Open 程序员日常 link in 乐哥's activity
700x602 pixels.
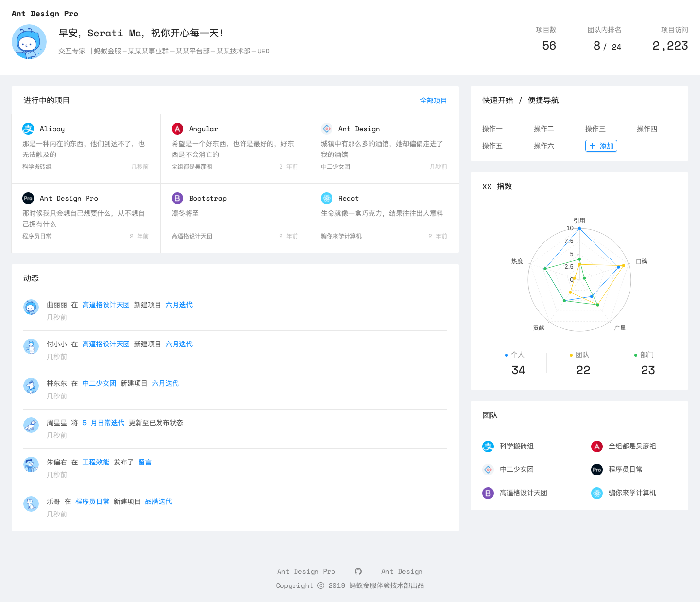tap(92, 501)
